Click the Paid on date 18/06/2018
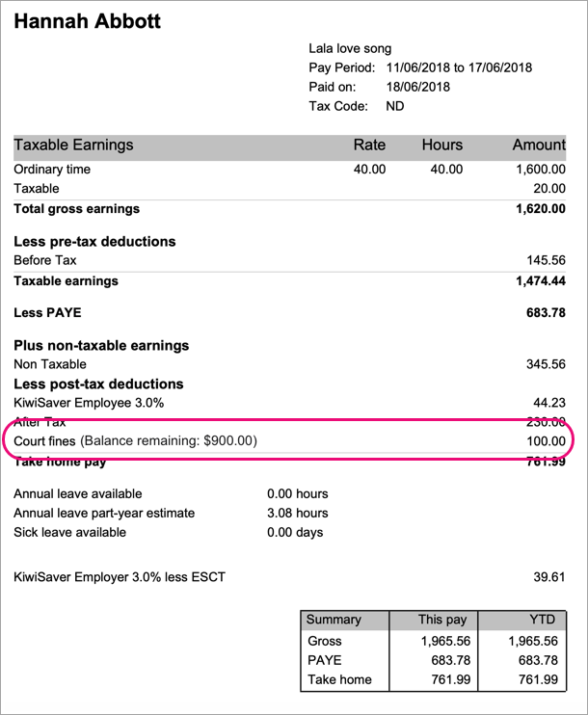The height and width of the screenshot is (715, 588). [x=417, y=87]
